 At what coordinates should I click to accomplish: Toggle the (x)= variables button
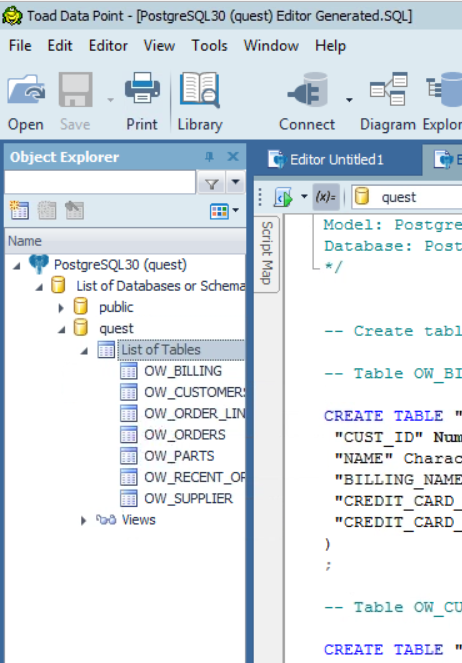[325, 197]
